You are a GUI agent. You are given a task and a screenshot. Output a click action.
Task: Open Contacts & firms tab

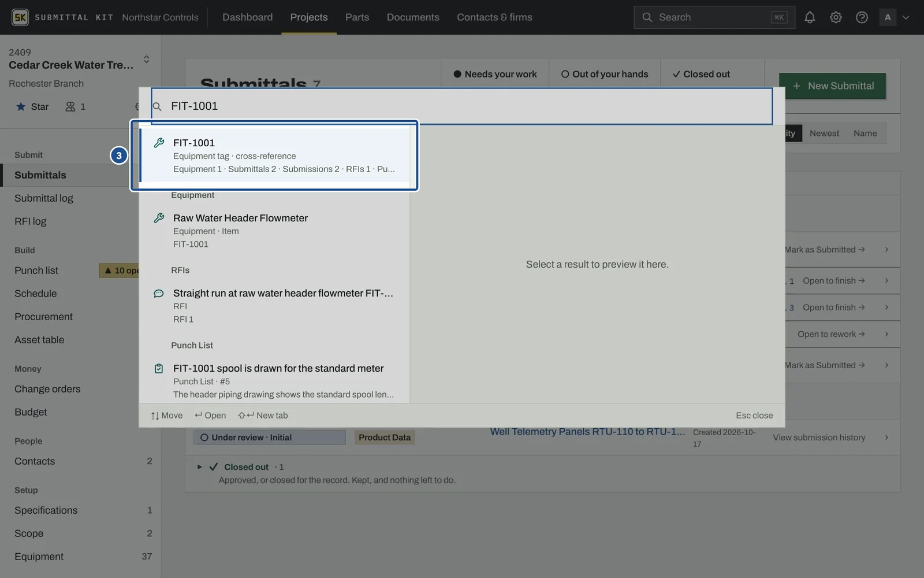click(x=494, y=17)
